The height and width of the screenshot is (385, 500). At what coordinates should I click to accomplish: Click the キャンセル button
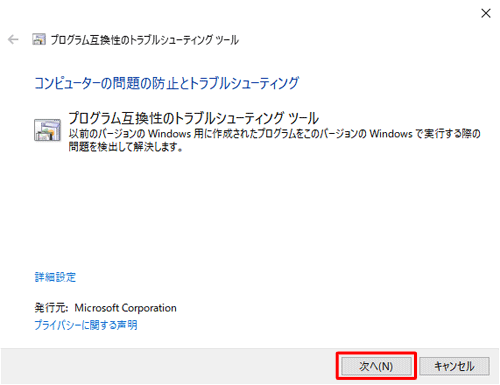[x=454, y=366]
